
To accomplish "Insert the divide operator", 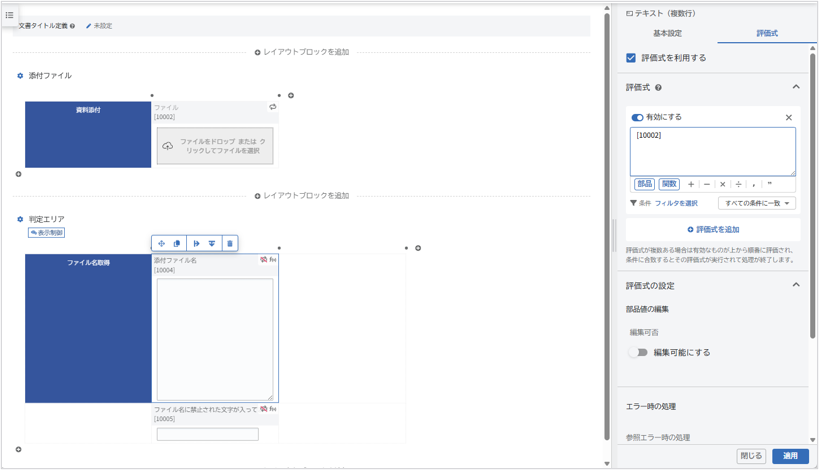I will (x=738, y=184).
